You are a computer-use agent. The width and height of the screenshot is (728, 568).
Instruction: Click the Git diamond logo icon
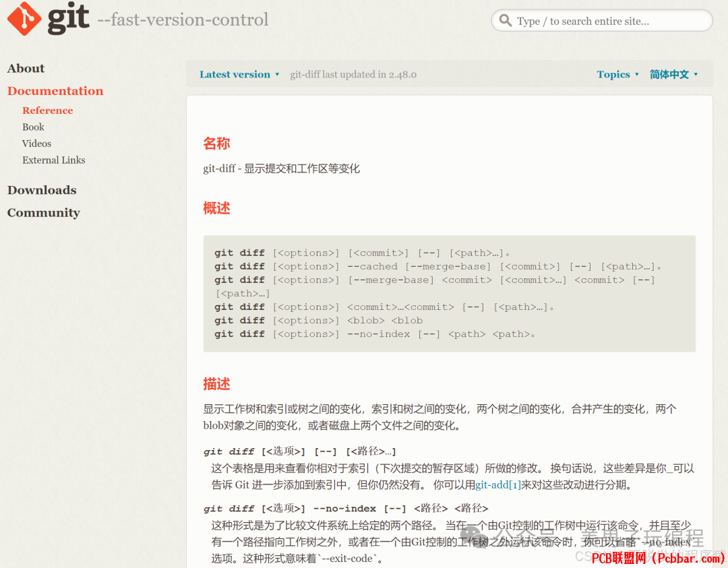[x=25, y=19]
